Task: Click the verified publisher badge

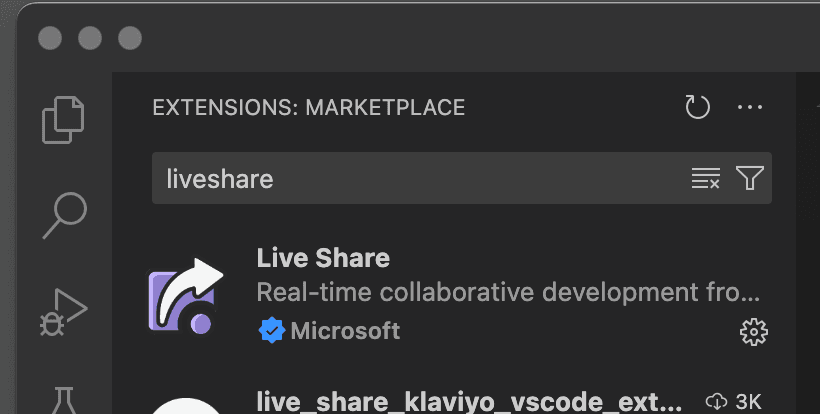Action: tap(271, 330)
